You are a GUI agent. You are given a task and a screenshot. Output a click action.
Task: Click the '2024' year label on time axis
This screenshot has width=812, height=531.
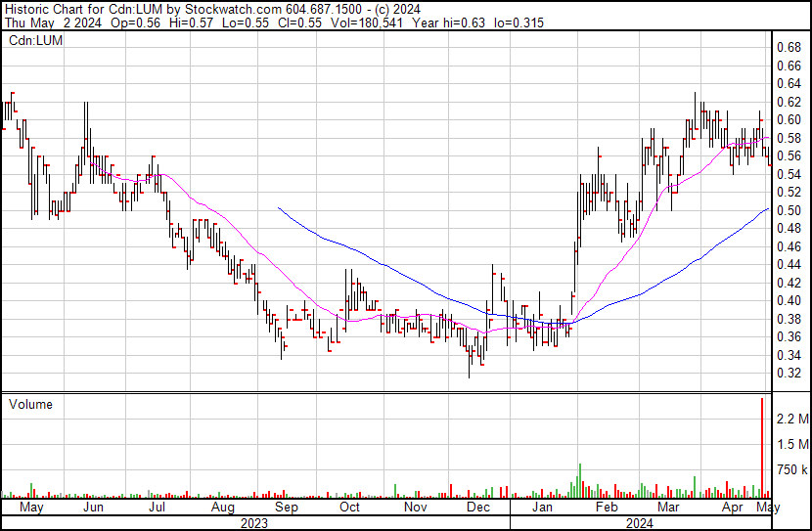[640, 523]
